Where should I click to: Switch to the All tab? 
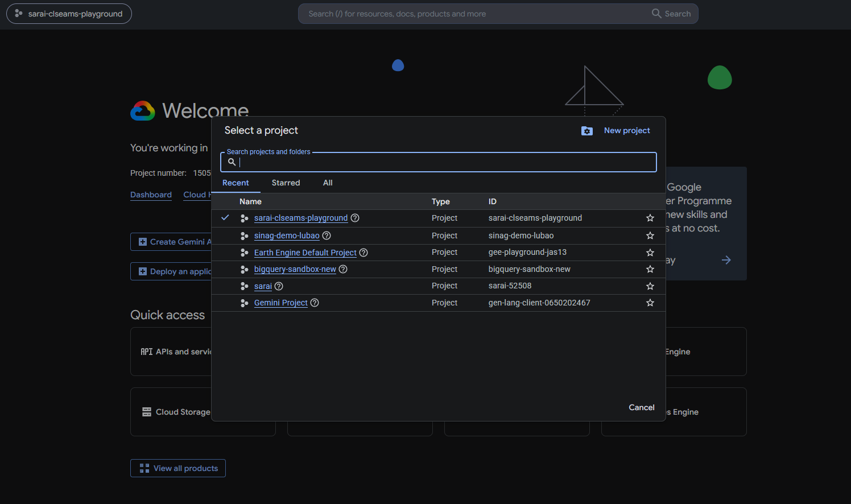pos(328,183)
